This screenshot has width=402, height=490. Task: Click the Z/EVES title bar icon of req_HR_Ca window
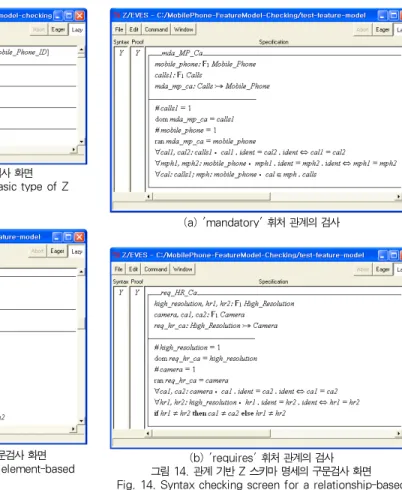[116, 255]
